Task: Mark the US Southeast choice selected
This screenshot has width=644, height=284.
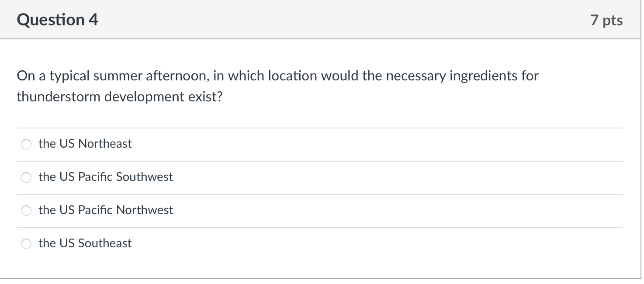Action: click(26, 244)
